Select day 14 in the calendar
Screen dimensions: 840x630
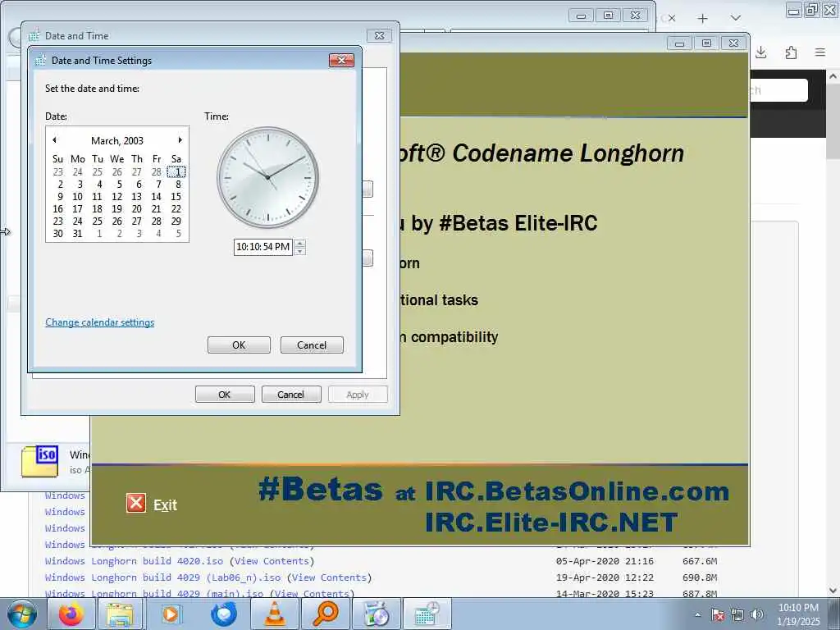click(x=157, y=197)
